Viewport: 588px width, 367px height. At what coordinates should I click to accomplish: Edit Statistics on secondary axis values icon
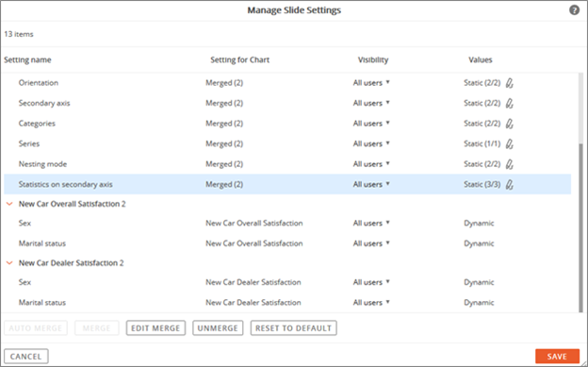pyautogui.click(x=509, y=184)
